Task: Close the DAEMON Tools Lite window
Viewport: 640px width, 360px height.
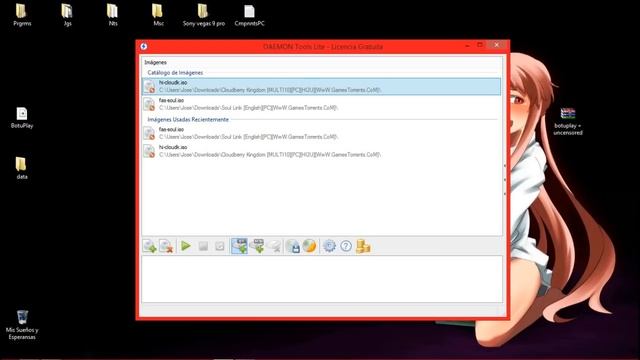Action: (496, 45)
